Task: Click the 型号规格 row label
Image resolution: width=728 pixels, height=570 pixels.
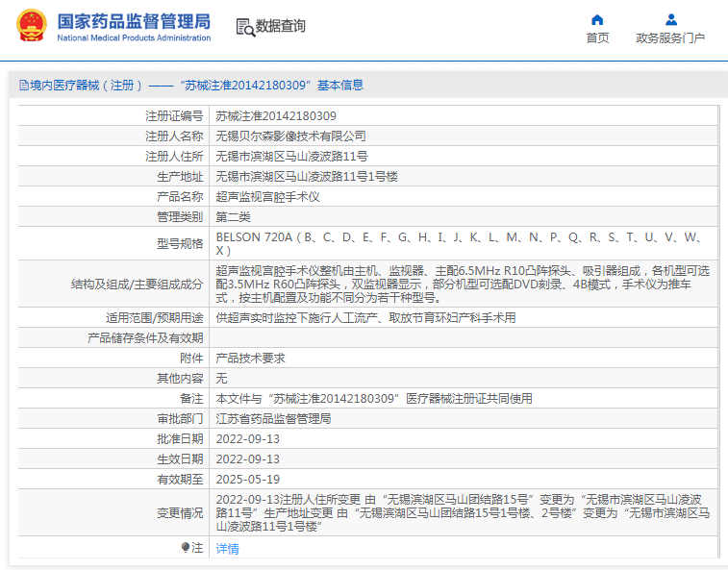Action: coord(180,244)
